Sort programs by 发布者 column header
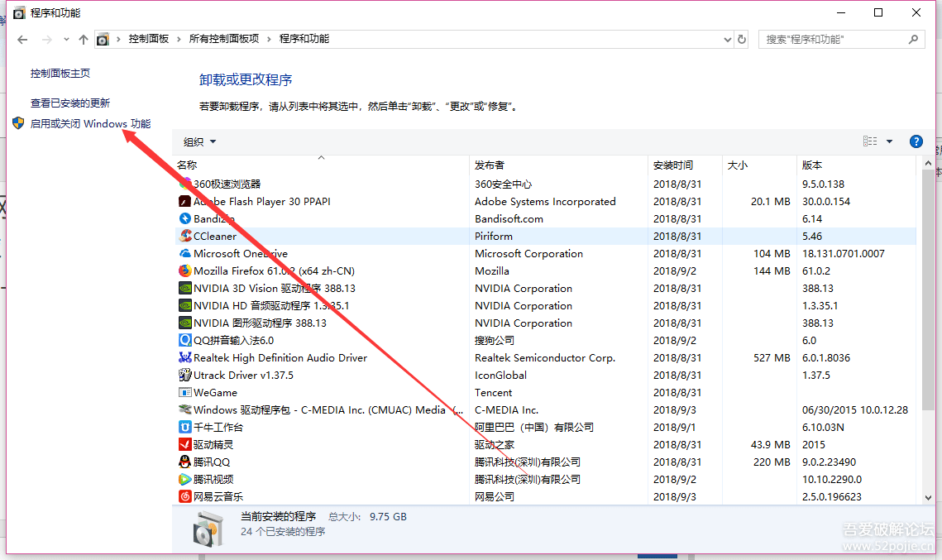 pos(490,165)
